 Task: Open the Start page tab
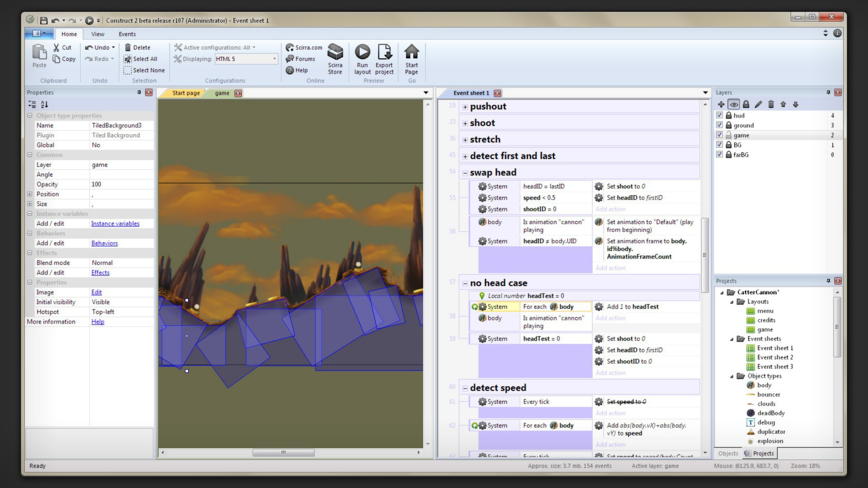coord(186,93)
